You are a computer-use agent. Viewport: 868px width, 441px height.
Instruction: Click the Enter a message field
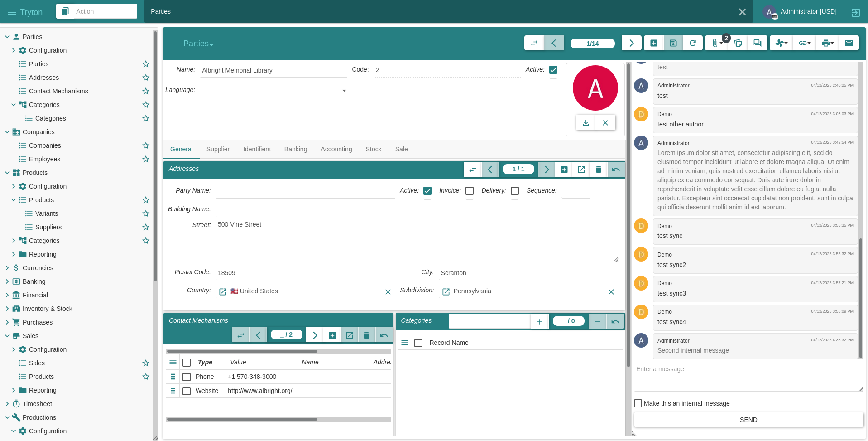748,377
